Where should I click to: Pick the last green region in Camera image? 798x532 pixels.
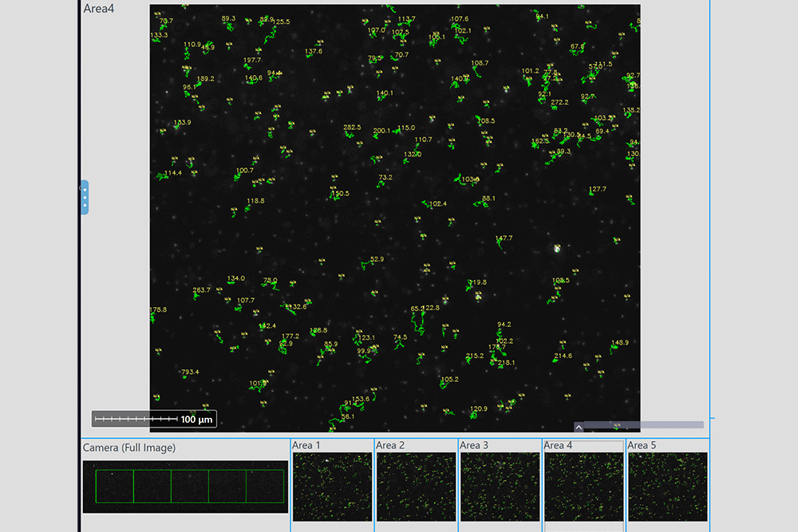265,487
